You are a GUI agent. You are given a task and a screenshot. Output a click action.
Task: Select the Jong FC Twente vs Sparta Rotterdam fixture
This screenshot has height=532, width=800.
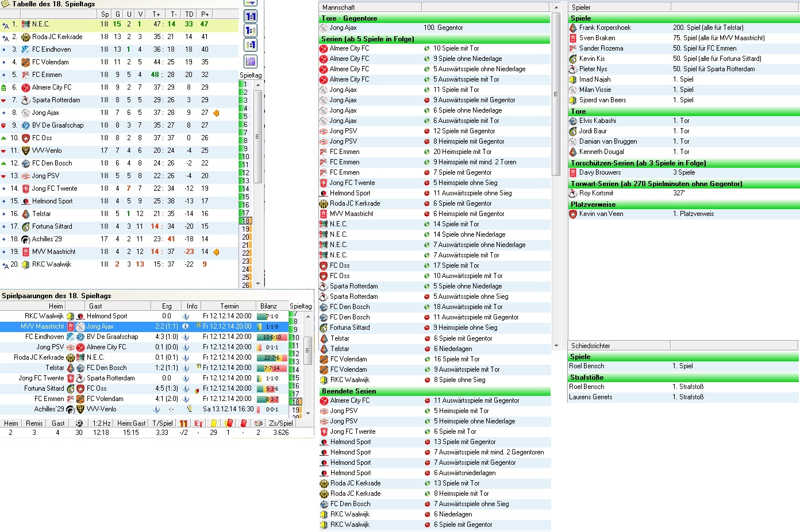pyautogui.click(x=144, y=378)
